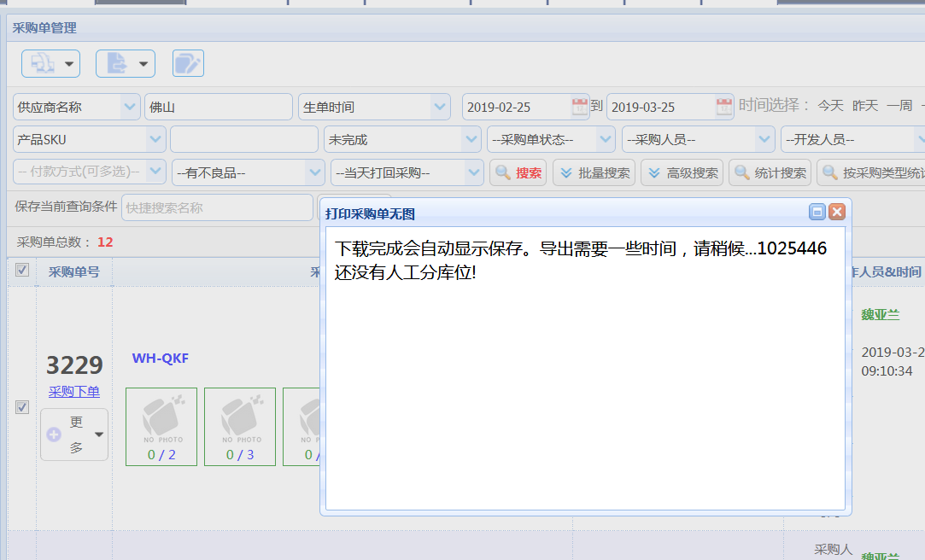Screen dimensions: 925x560
Task: Expand the 有不良品 dropdown
Action: click(x=314, y=172)
